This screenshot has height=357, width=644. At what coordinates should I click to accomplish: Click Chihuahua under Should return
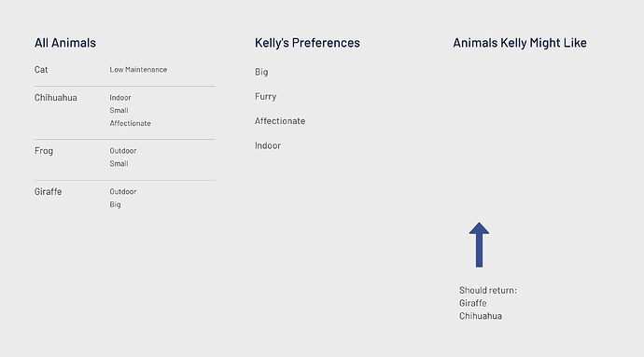[x=481, y=316]
